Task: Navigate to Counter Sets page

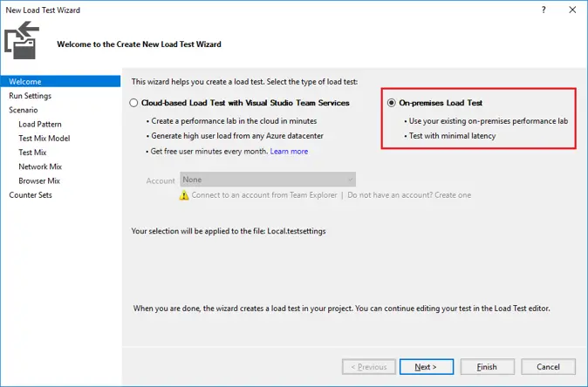Action: (x=31, y=194)
